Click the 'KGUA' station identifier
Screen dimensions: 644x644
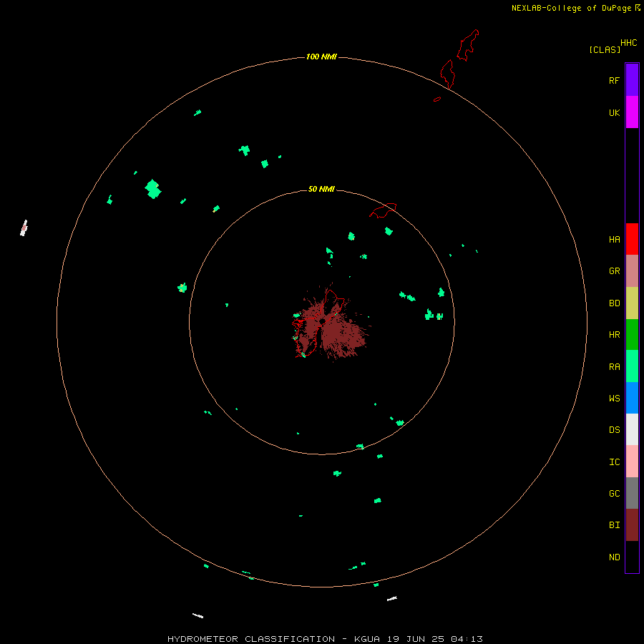[367, 639]
